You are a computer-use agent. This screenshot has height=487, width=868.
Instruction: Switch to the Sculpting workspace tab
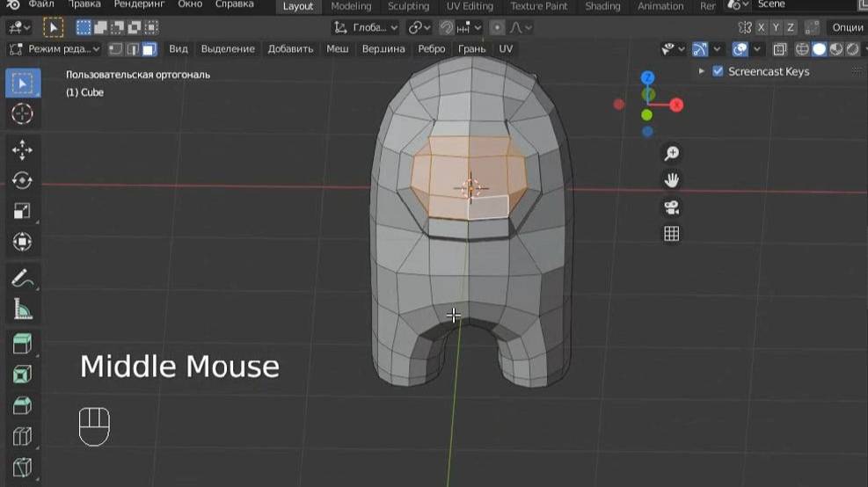click(x=409, y=6)
